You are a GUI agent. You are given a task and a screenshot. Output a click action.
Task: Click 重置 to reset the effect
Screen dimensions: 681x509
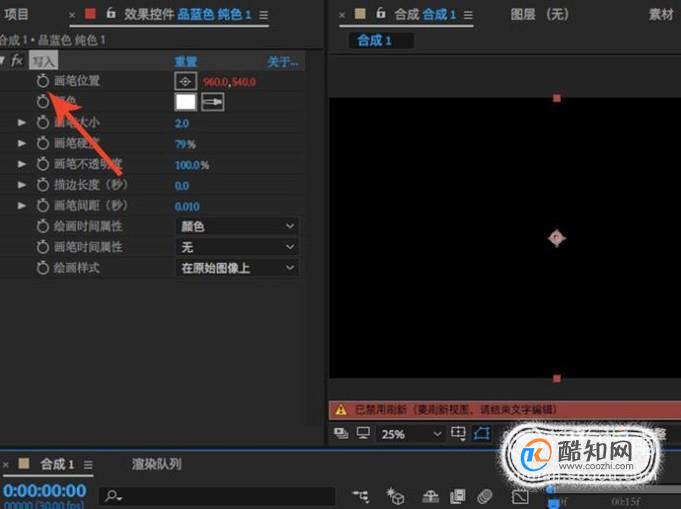click(x=186, y=62)
